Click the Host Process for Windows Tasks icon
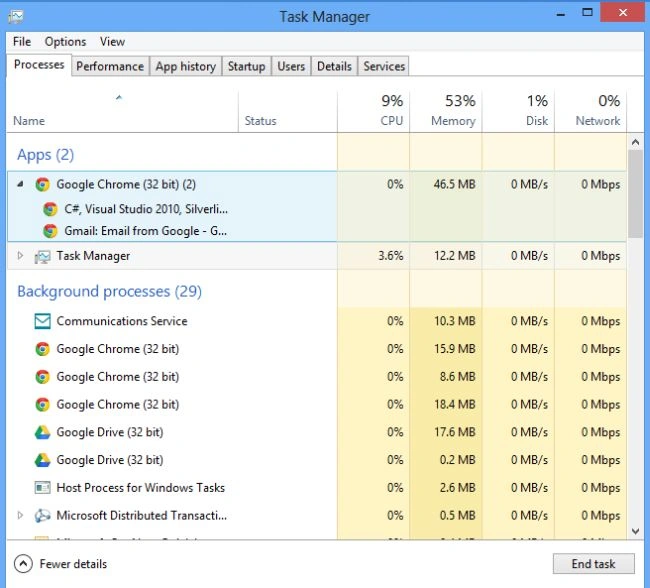Screen dimensions: 650x588 click(x=42, y=488)
